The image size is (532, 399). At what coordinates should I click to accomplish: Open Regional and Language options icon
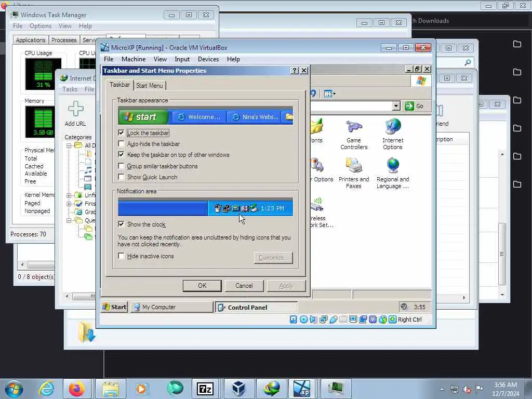(x=393, y=174)
